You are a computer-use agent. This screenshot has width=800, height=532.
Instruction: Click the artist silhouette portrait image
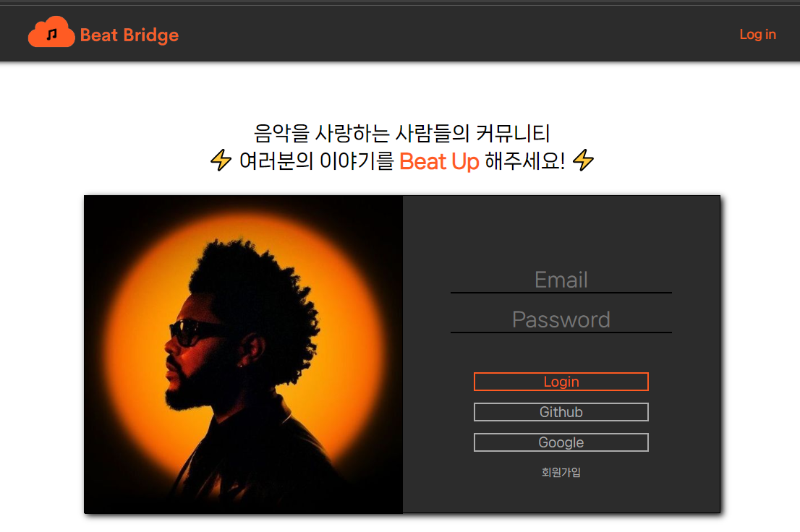(x=243, y=354)
